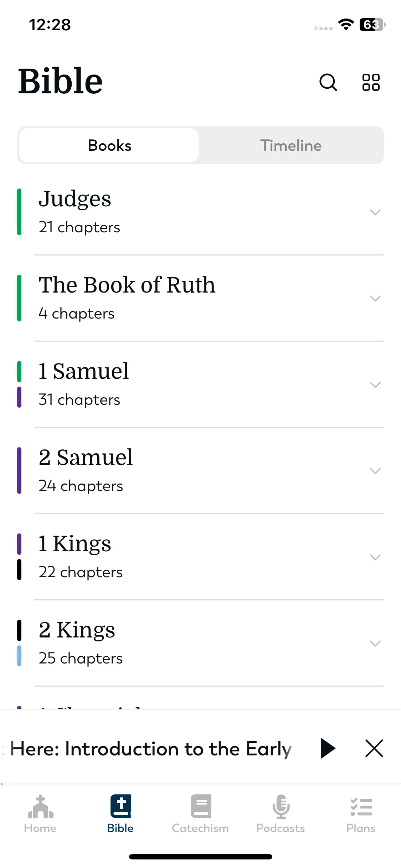Open the Podcasts microphone icon
Image resolution: width=401 pixels, height=868 pixels.
pos(281,807)
